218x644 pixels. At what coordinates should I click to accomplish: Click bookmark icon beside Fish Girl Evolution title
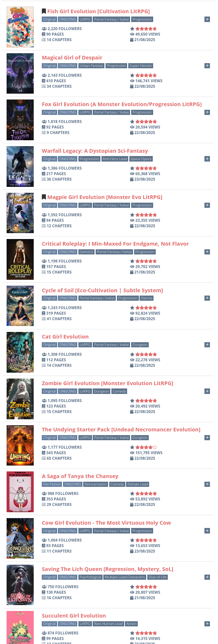(44, 11)
